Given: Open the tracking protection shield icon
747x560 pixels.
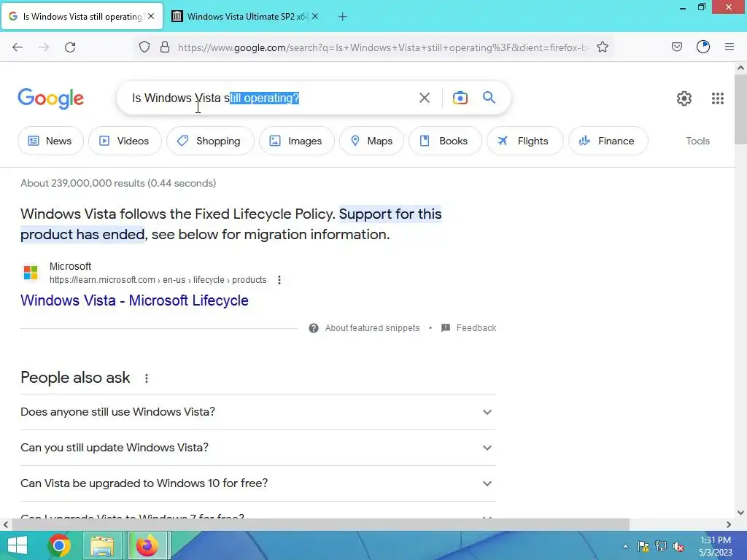Looking at the screenshot, I should coord(144,47).
